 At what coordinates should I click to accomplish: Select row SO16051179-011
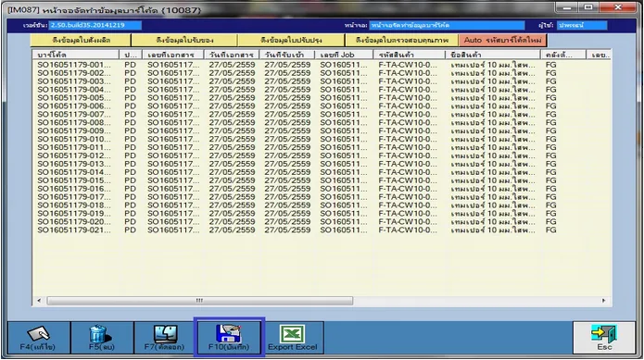[x=322, y=147]
